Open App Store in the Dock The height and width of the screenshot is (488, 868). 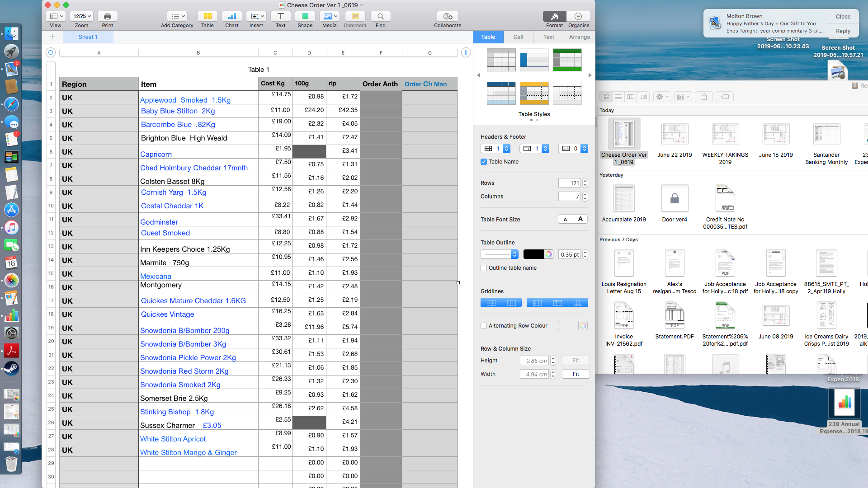[x=11, y=210]
